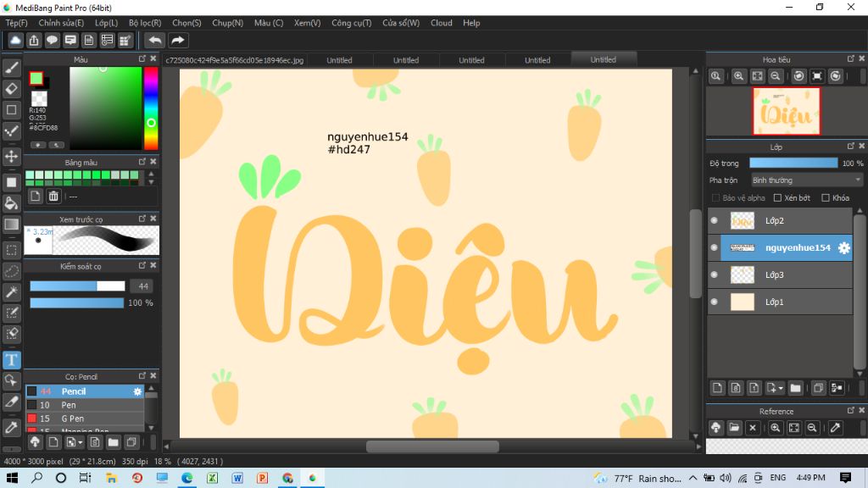Click the Undo arrow in toolbar
The image size is (868, 488).
155,41
